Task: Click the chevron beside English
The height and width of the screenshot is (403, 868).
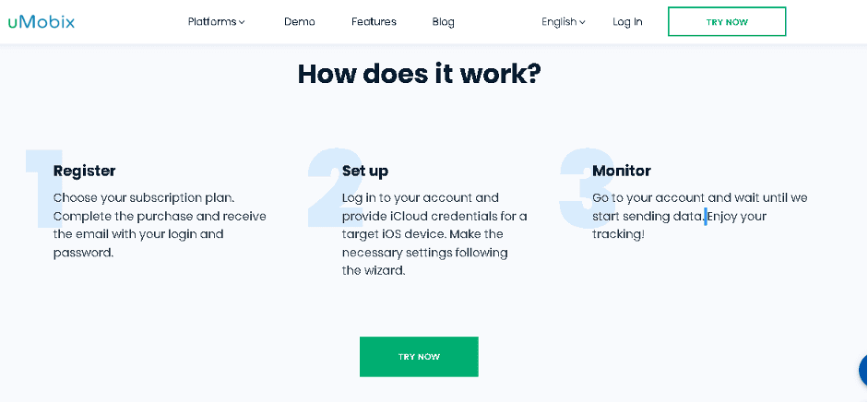Action: [x=582, y=23]
